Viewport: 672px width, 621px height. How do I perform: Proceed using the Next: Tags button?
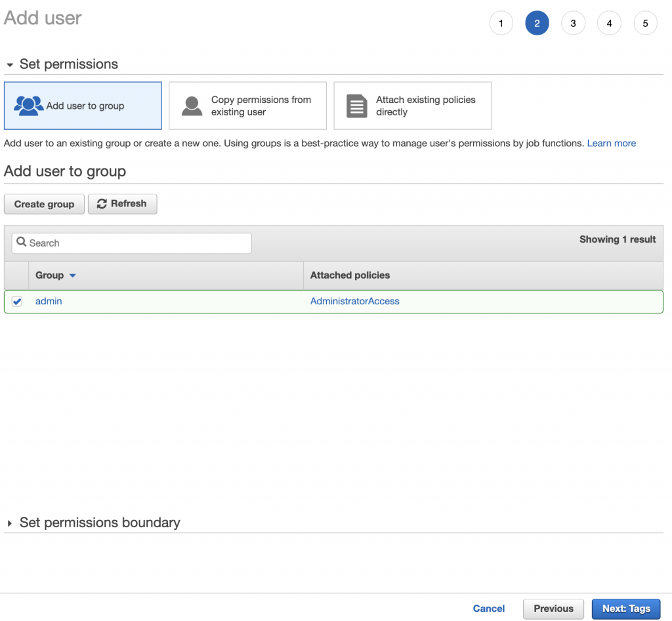pos(625,609)
